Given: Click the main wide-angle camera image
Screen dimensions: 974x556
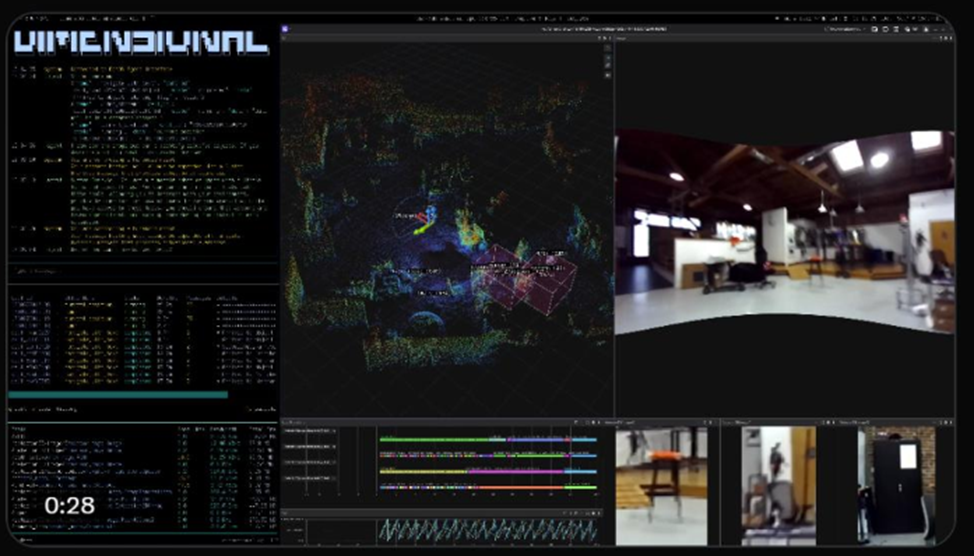Looking at the screenshot, I should pyautogui.click(x=785, y=231).
